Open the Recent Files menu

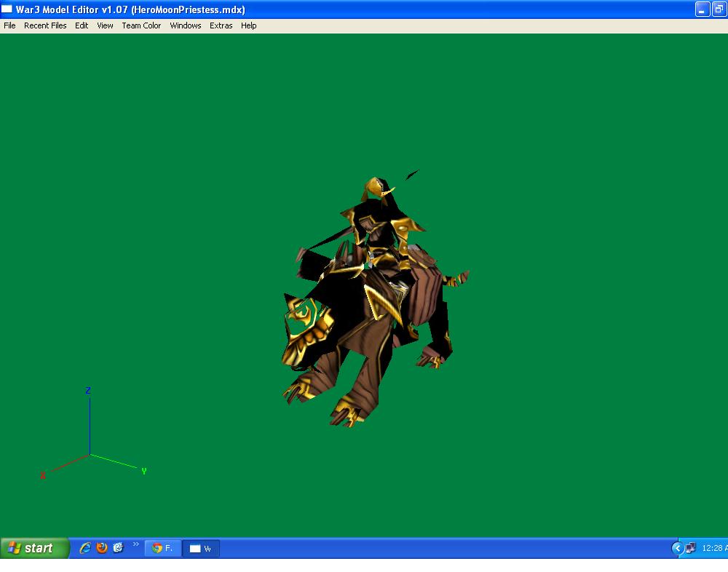[45, 25]
